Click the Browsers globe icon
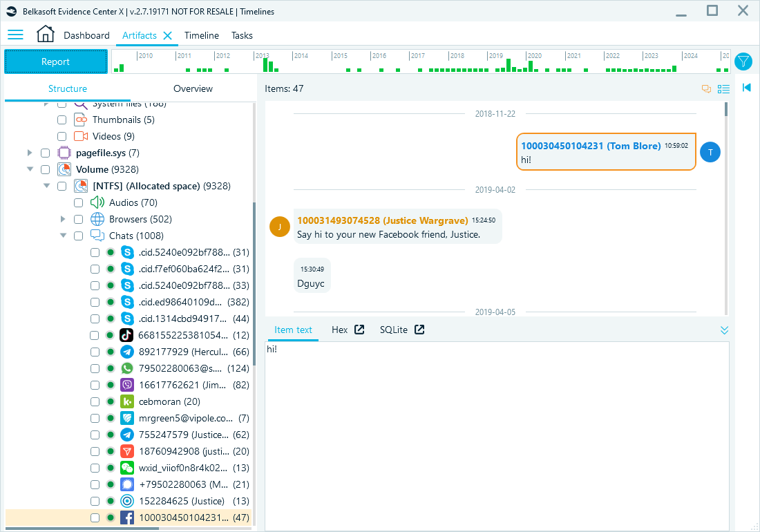 (x=97, y=219)
